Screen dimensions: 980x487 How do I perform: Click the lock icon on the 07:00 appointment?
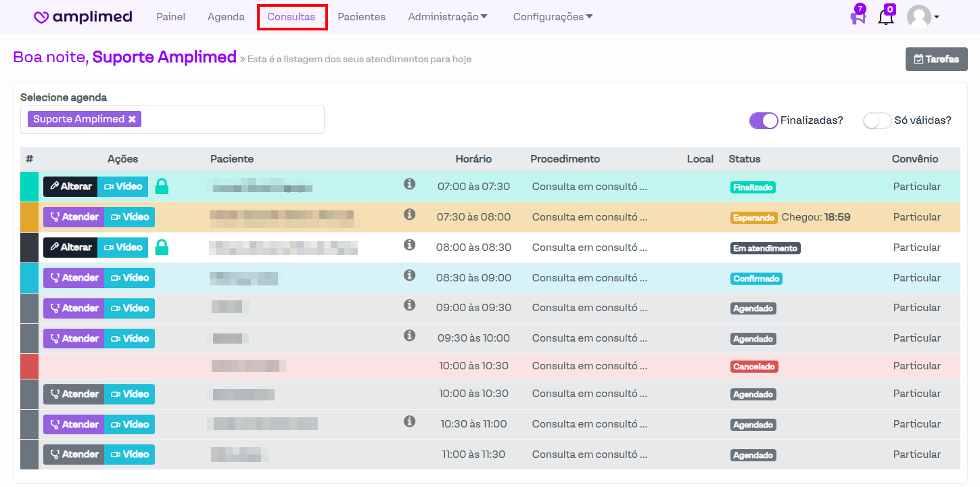(162, 187)
